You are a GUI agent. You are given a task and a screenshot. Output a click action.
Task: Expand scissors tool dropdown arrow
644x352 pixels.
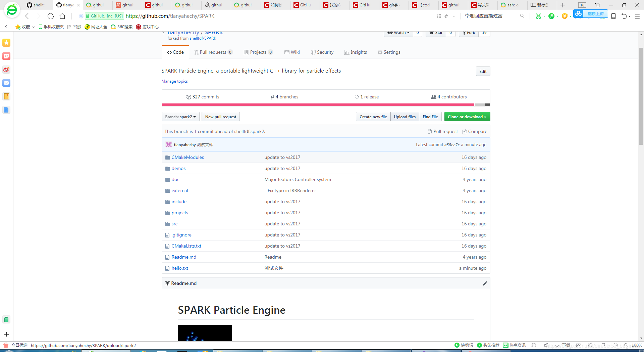(544, 16)
